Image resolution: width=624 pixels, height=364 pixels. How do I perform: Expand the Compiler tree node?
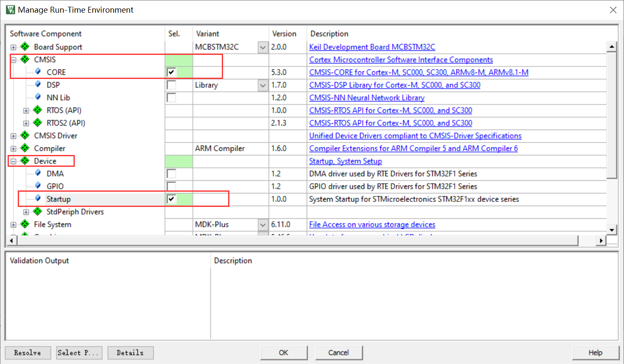pos(14,149)
